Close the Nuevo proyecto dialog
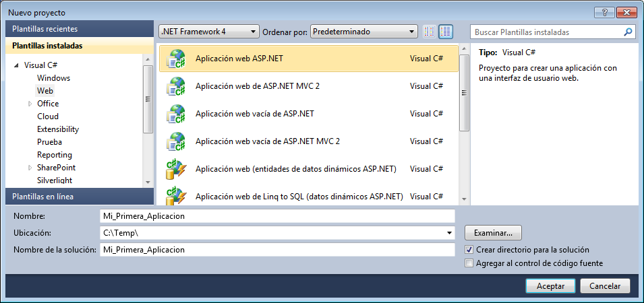 (x=626, y=12)
